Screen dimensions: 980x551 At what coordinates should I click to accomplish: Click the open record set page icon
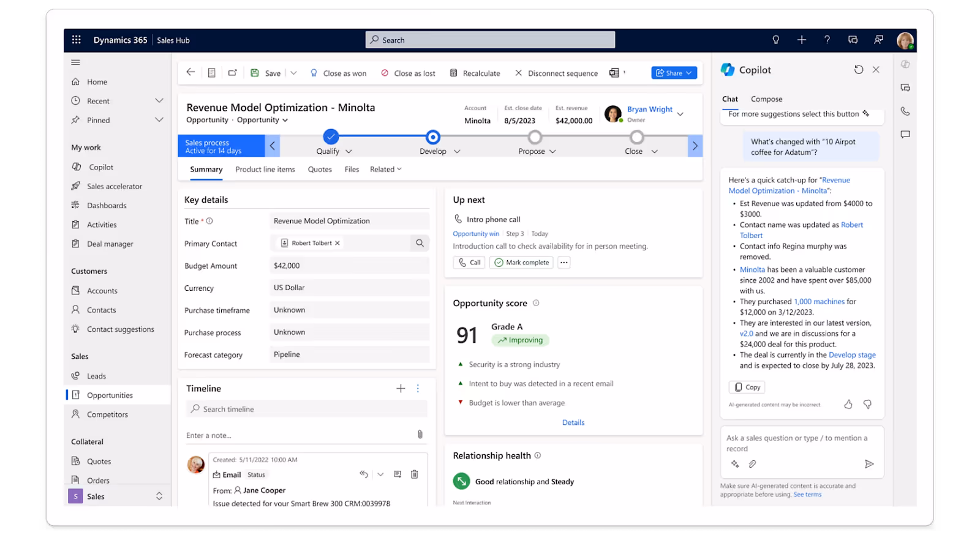click(211, 73)
